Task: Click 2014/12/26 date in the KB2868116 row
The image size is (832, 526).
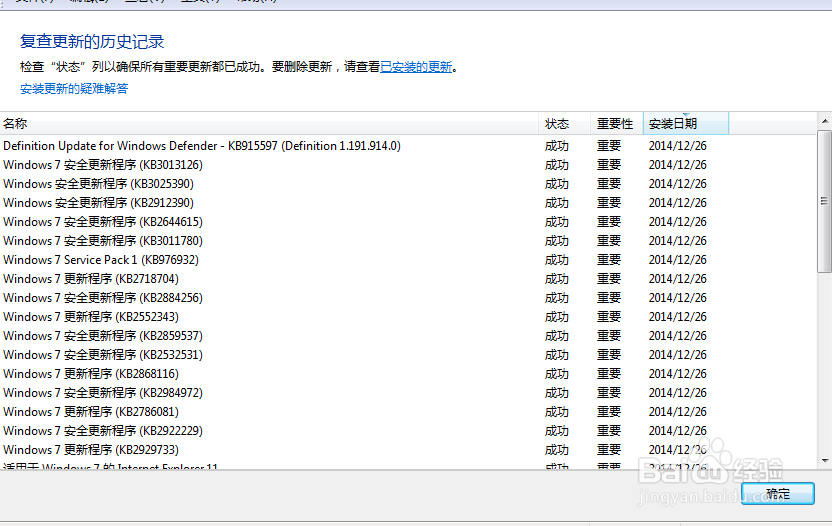Action: pos(678,374)
